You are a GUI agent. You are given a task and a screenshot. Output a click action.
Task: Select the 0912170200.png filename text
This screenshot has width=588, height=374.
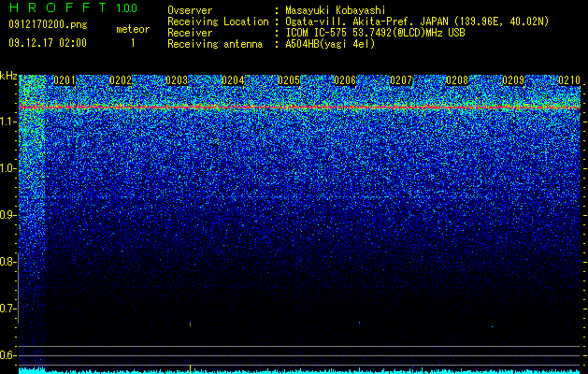pyautogui.click(x=48, y=25)
